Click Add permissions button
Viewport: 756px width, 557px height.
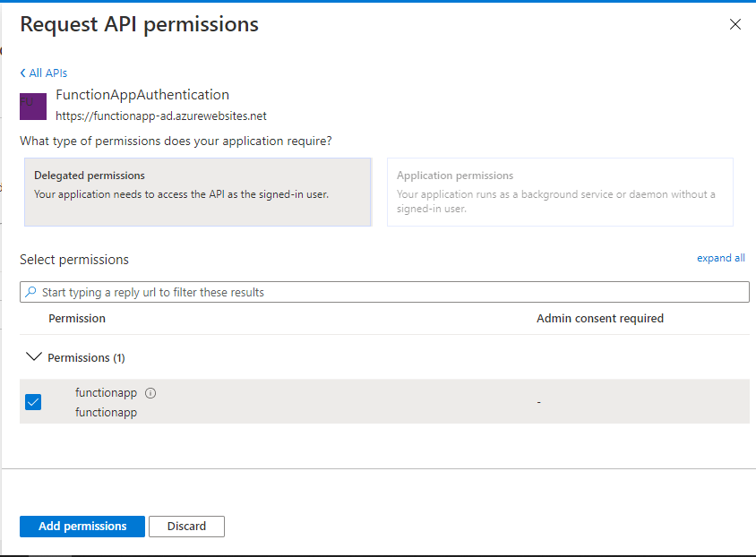coord(82,527)
